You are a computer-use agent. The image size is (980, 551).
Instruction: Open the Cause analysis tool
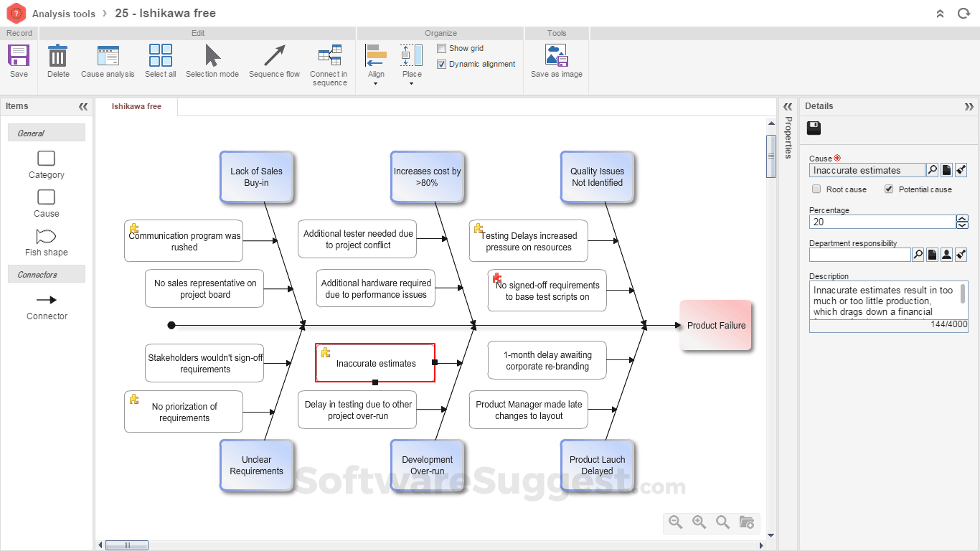tap(108, 55)
